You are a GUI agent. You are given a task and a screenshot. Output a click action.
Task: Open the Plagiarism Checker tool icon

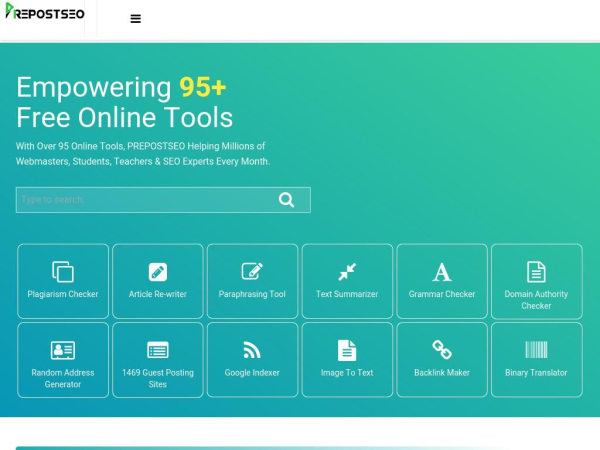(63, 271)
